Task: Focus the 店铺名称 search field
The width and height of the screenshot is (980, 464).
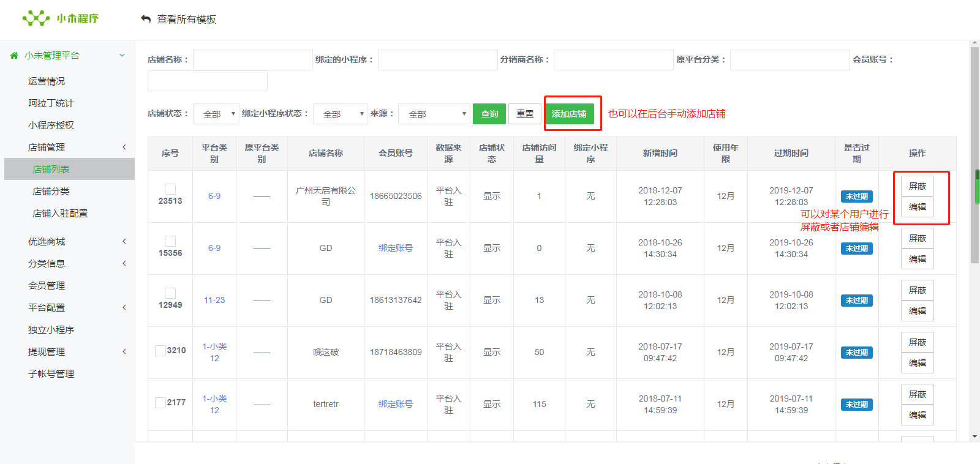Action: [x=252, y=60]
